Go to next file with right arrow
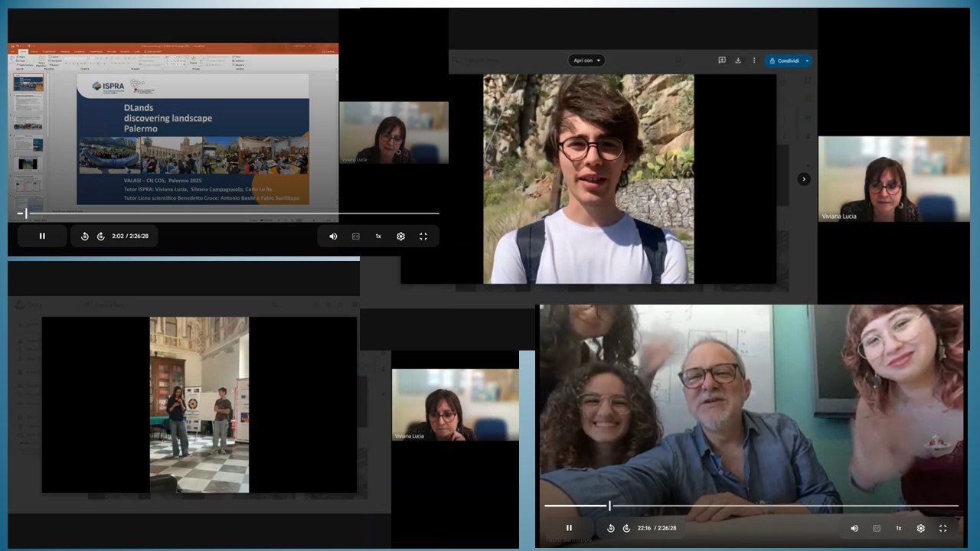Screen dimensions: 980x551 click(804, 179)
